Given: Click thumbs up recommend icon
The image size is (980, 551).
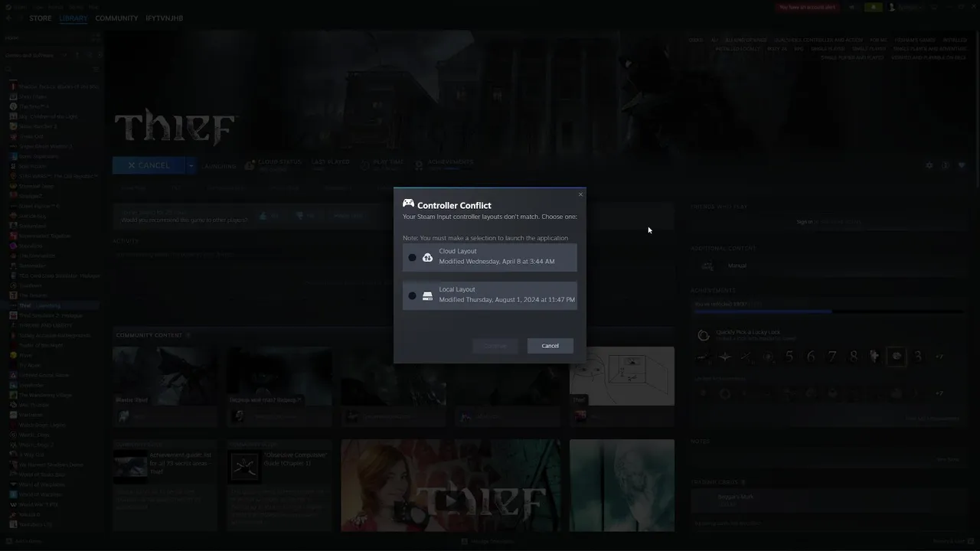Looking at the screenshot, I should coord(263,216).
